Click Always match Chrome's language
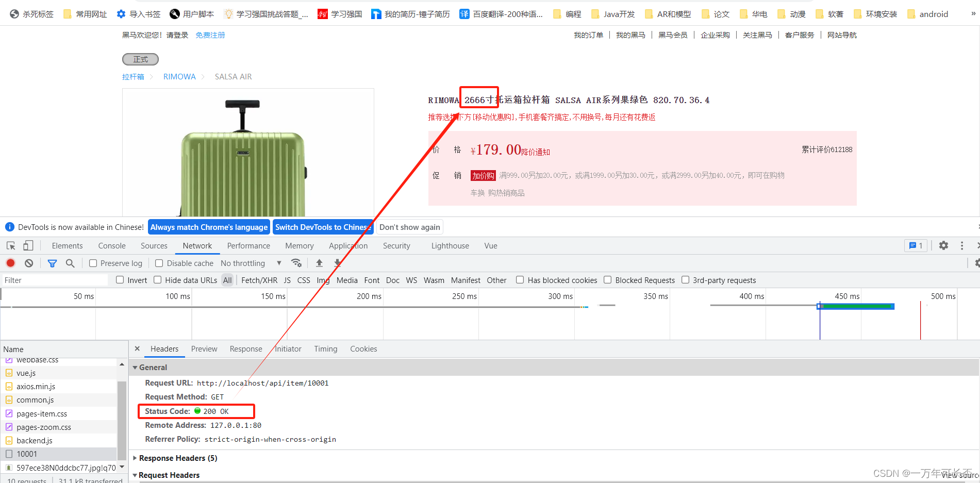Image resolution: width=980 pixels, height=483 pixels. tap(209, 227)
